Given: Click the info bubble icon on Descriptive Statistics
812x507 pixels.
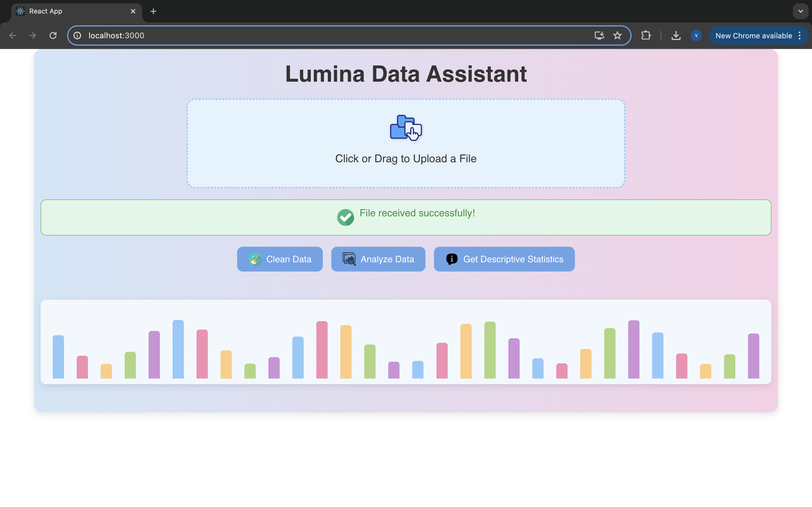Looking at the screenshot, I should (452, 259).
